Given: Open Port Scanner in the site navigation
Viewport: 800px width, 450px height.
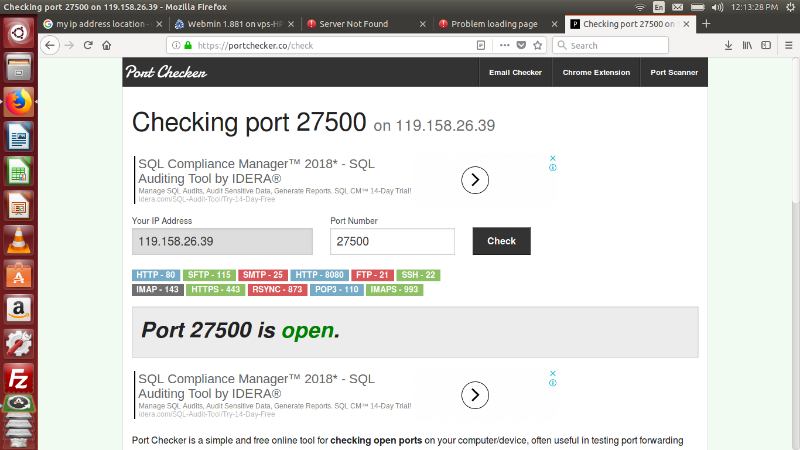Looking at the screenshot, I should tap(674, 72).
